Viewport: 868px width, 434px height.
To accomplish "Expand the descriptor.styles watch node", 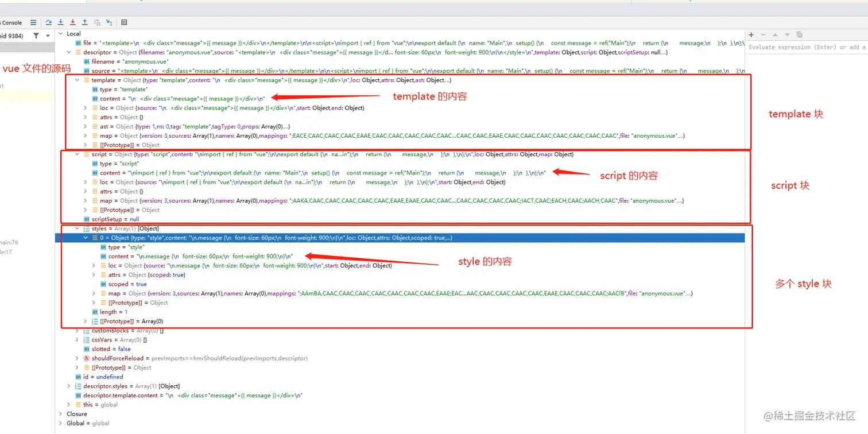I will [69, 386].
